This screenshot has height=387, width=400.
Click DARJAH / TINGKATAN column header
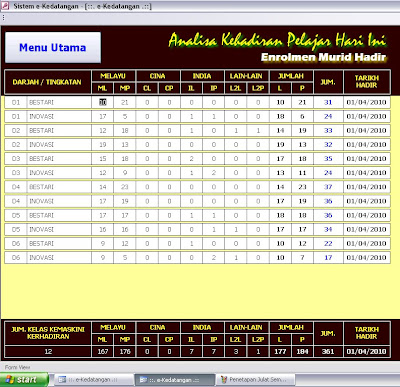tap(47, 82)
